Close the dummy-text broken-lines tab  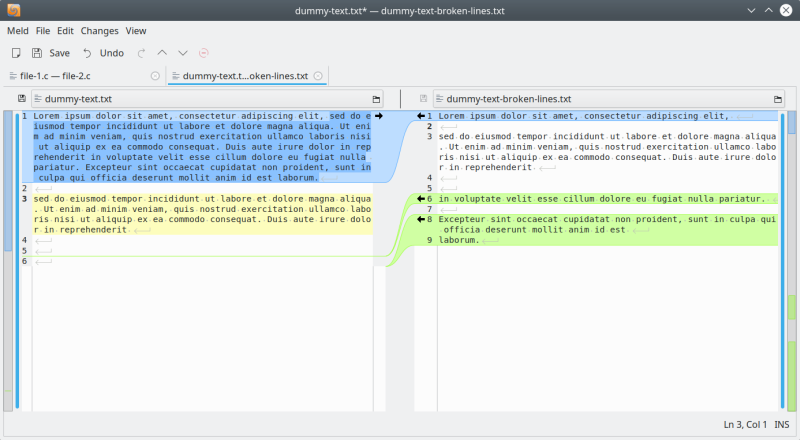coord(318,76)
